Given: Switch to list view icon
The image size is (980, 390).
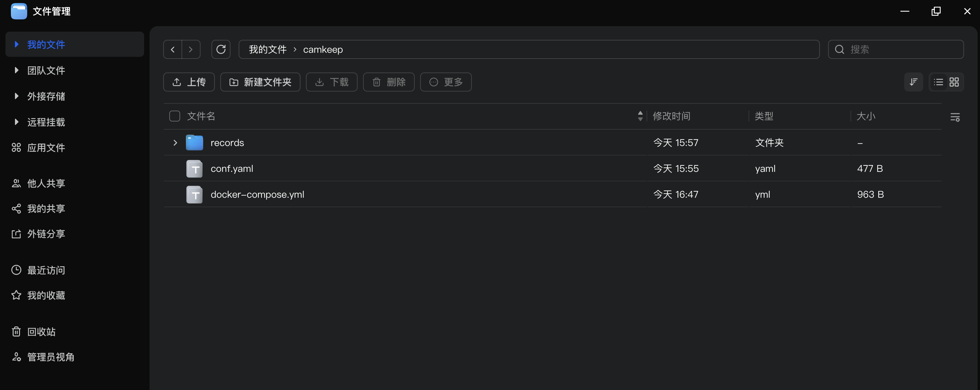Looking at the screenshot, I should (938, 82).
